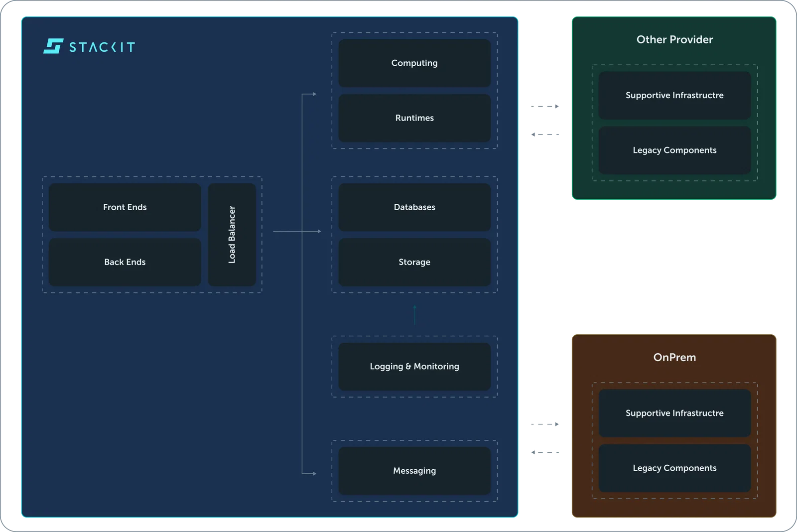Click the dashed right arrow toward Other Provider
797x532 pixels.
[x=545, y=106]
